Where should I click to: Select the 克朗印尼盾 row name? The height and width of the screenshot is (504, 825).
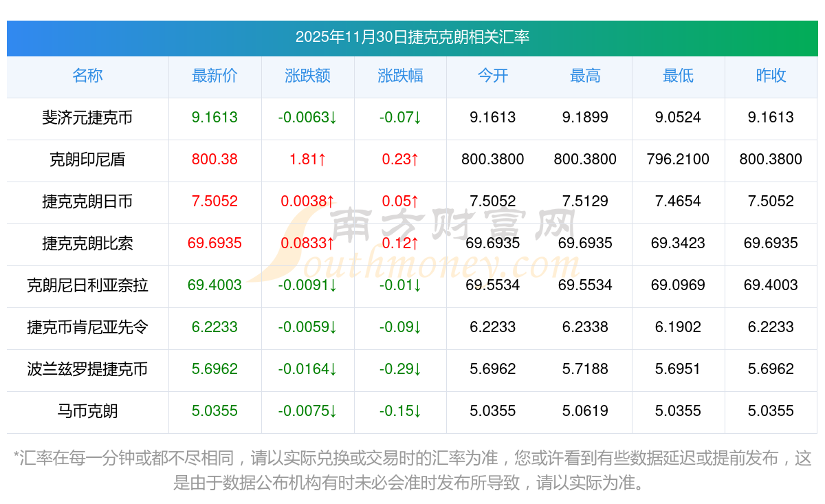pos(87,160)
